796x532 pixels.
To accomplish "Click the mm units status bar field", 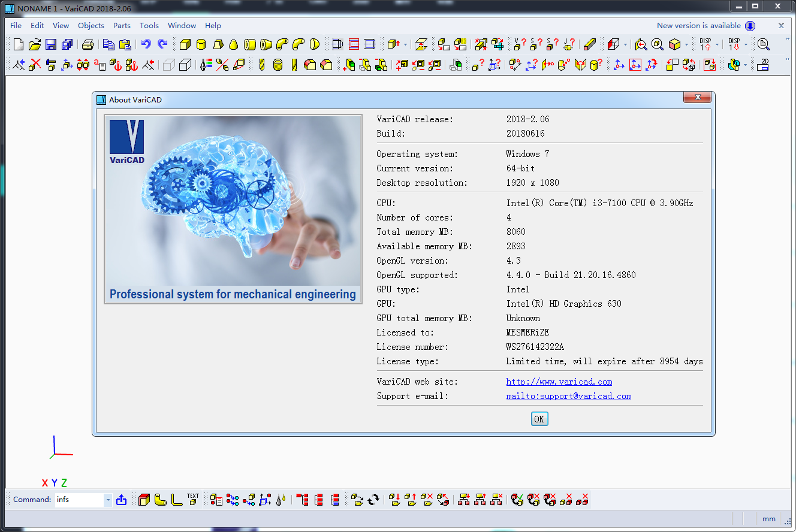I will pos(768,519).
